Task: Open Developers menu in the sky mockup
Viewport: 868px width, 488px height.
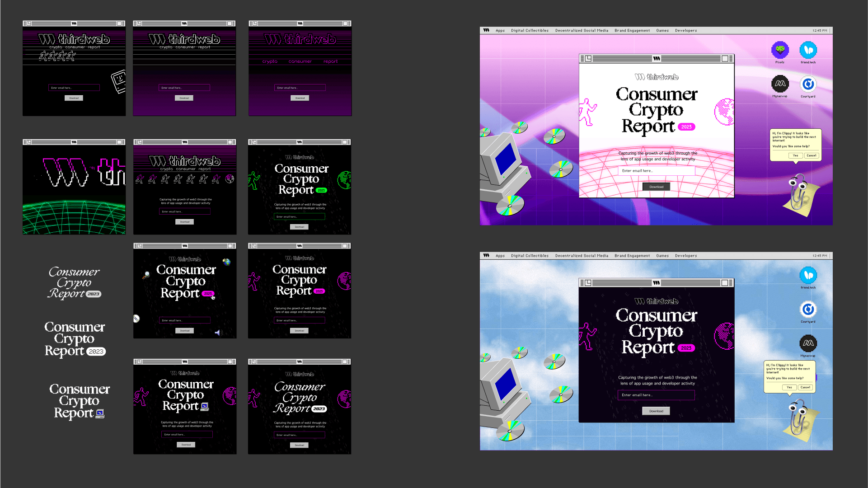Action: pos(686,256)
